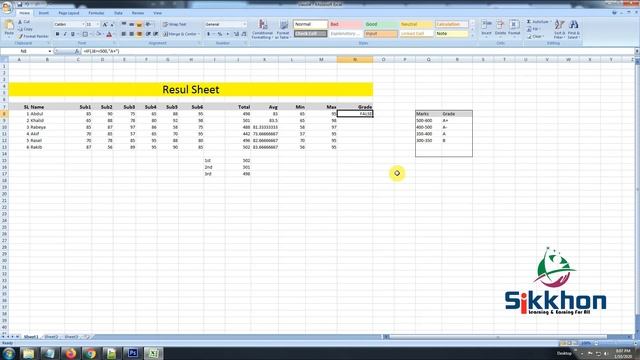Open the Formulas ribbon tab
Image resolution: width=640 pixels, height=360 pixels.
coord(96,13)
